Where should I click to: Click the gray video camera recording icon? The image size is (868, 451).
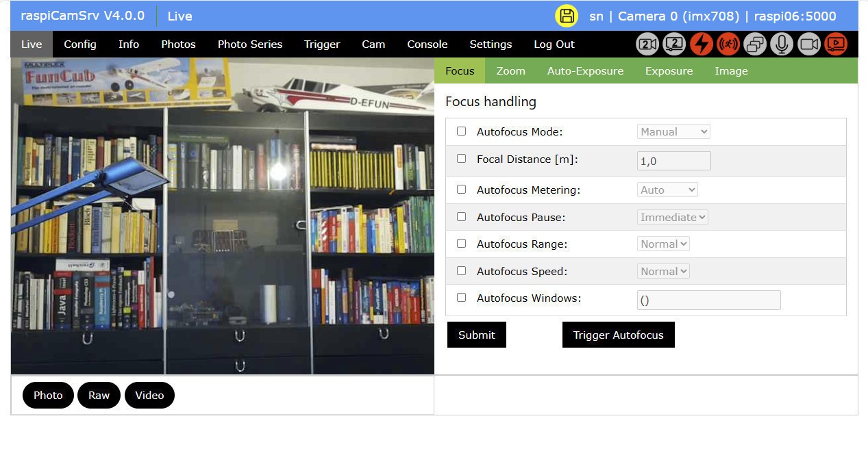809,44
